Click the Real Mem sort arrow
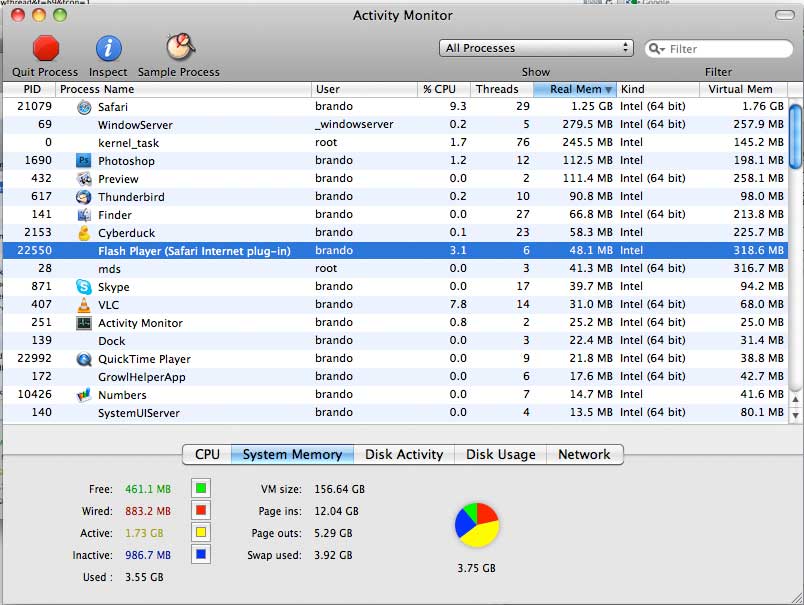804x605 pixels. coord(609,90)
